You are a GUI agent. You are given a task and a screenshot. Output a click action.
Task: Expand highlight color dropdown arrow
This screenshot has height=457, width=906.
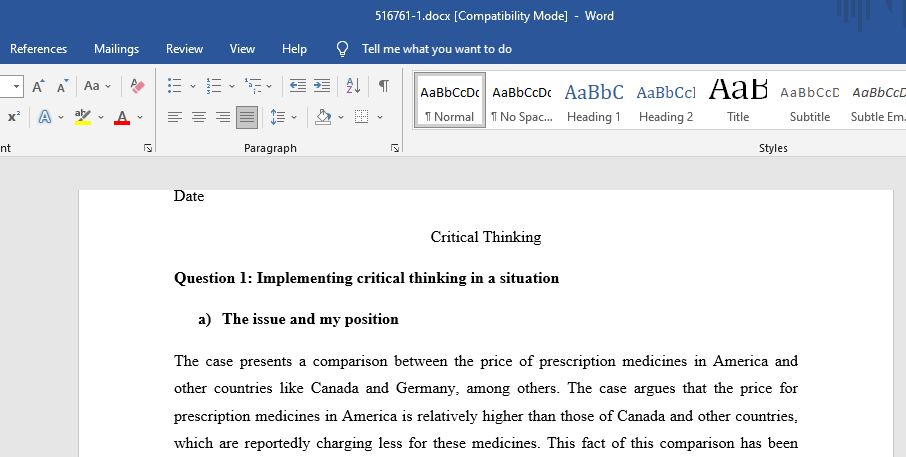point(101,117)
